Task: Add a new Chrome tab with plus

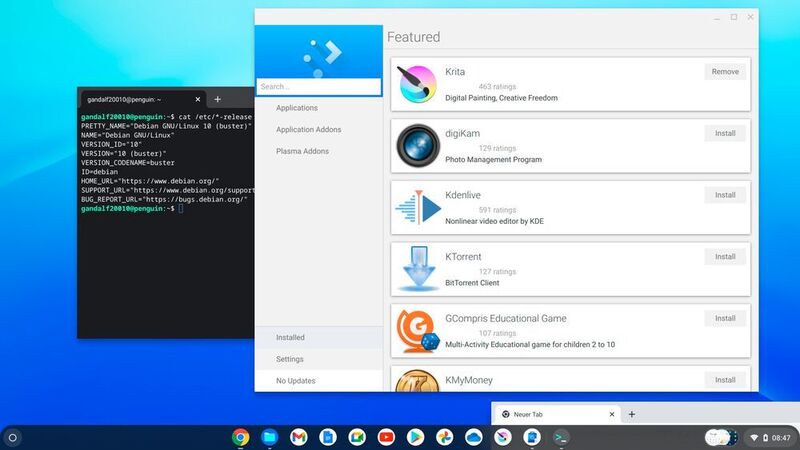Action: [632, 414]
